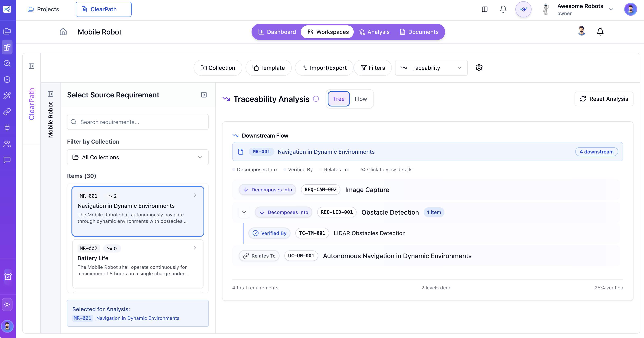Open the Awesome Robots account dropdown
644x338 pixels.
point(611,9)
